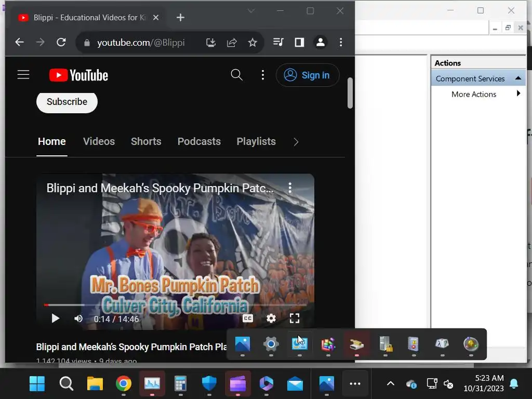Bookmark this page with star
The height and width of the screenshot is (399, 532).
coord(252,43)
